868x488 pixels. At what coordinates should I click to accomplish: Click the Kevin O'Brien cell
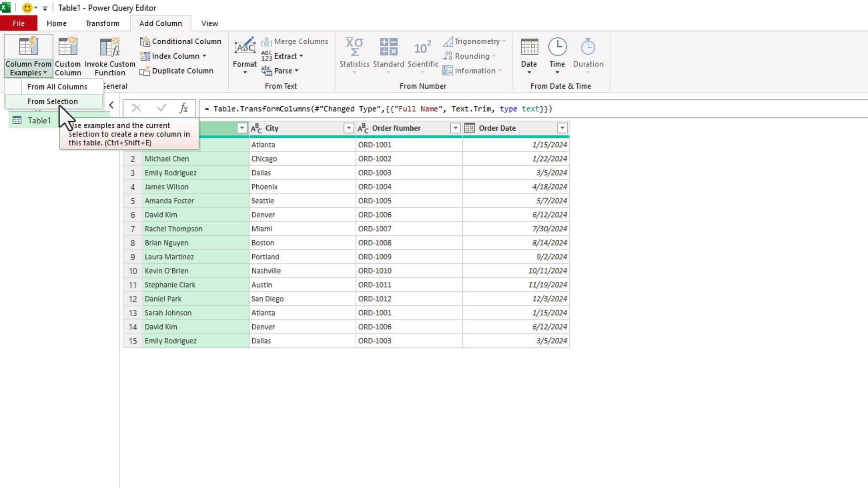tap(195, 271)
